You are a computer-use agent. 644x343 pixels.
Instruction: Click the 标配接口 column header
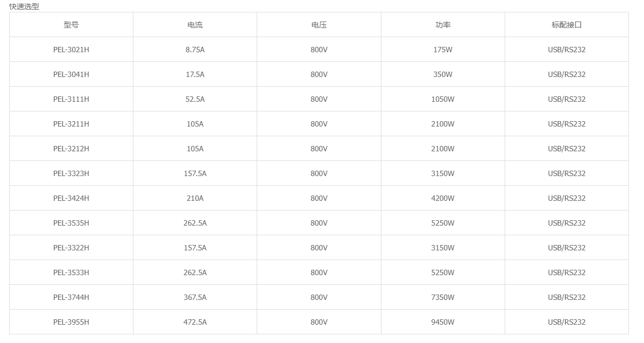click(x=567, y=25)
